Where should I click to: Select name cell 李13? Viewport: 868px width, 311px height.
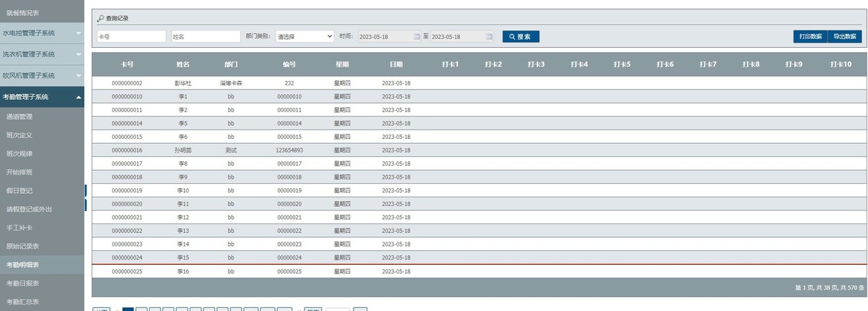pyautogui.click(x=183, y=231)
